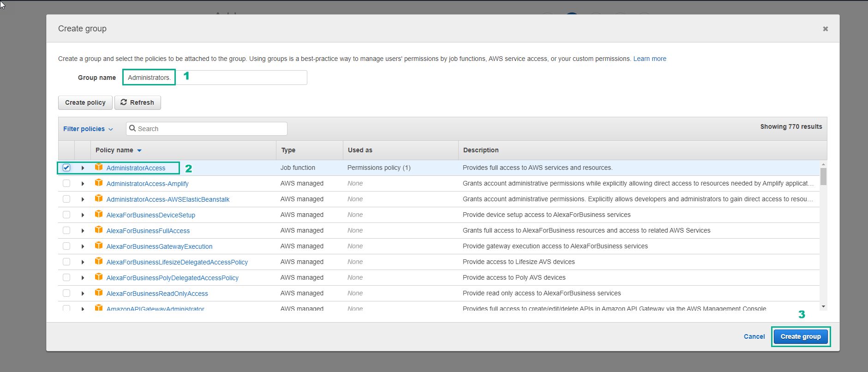Click the AlexaForBusinessFullAccess policy icon
This screenshot has height=372, width=868.
tap(99, 230)
